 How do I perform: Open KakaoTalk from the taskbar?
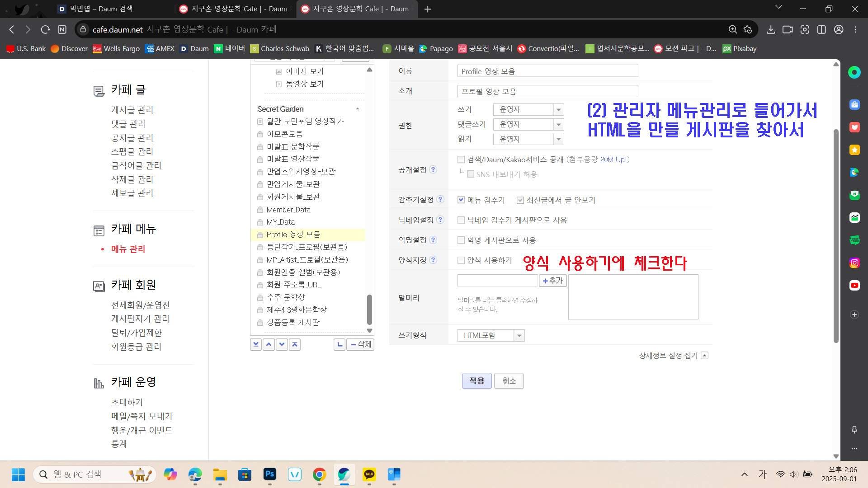click(x=369, y=474)
